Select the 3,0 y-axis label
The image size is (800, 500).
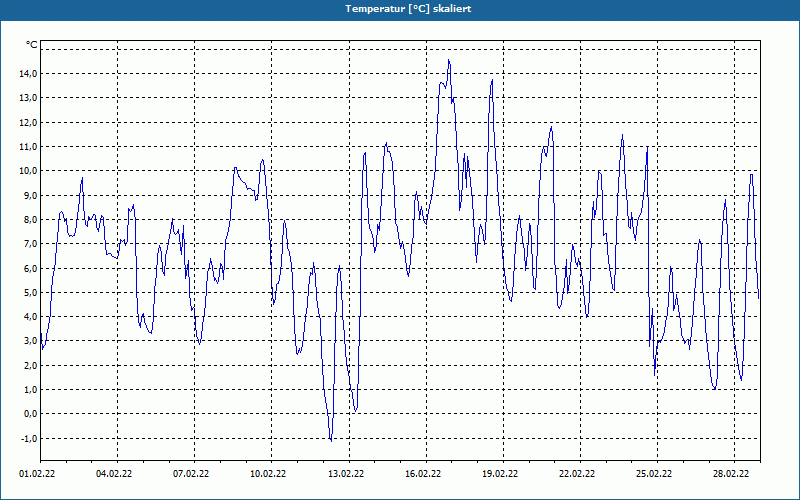tap(30, 341)
